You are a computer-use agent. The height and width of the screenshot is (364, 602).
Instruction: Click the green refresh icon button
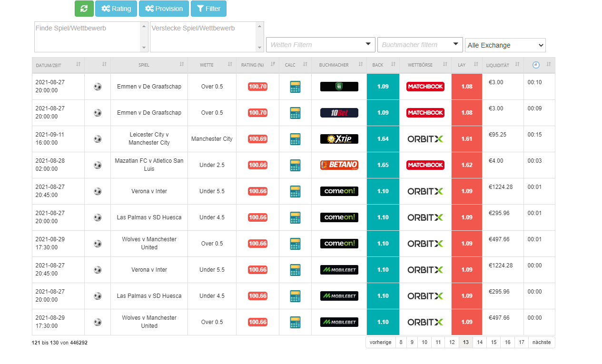[84, 9]
